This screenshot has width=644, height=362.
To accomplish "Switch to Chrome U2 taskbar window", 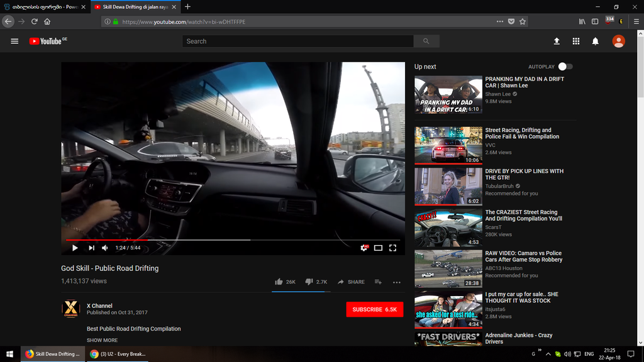I will coord(118,354).
